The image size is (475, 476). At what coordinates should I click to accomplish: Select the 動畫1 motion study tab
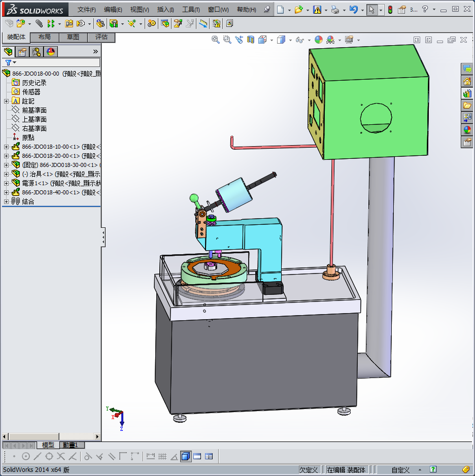click(71, 445)
